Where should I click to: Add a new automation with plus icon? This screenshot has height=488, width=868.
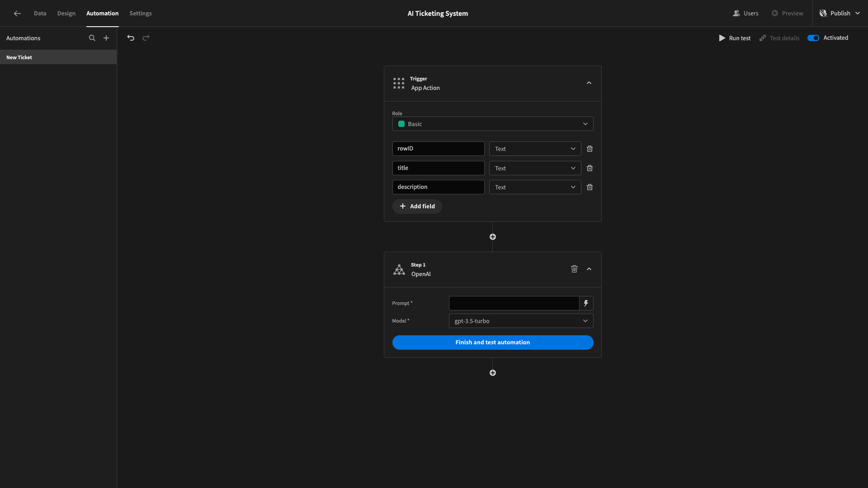(x=106, y=38)
